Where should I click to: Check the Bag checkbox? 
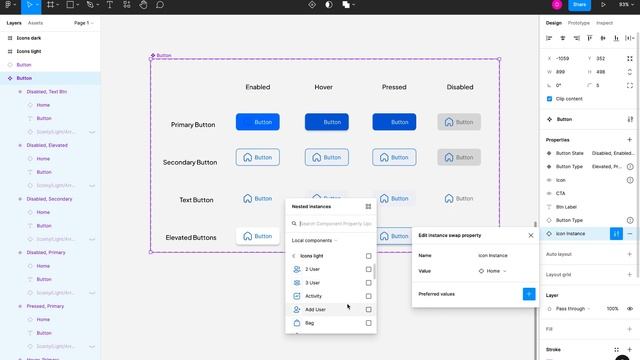pos(369,323)
